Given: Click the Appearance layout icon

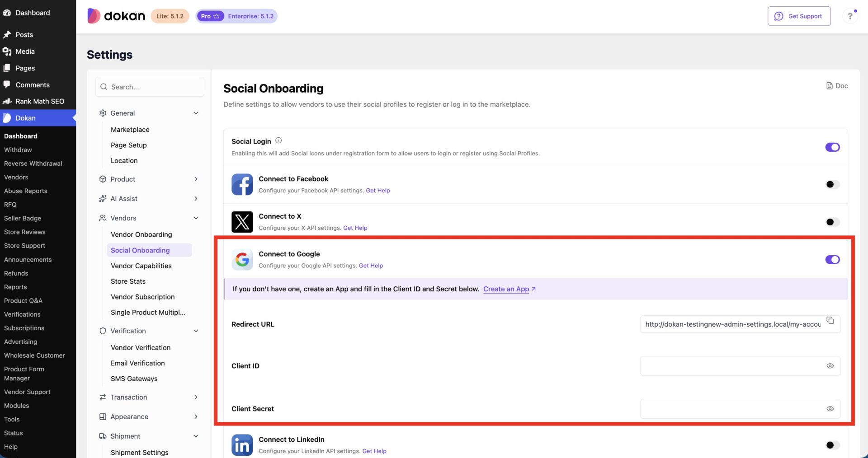Looking at the screenshot, I should (x=103, y=416).
